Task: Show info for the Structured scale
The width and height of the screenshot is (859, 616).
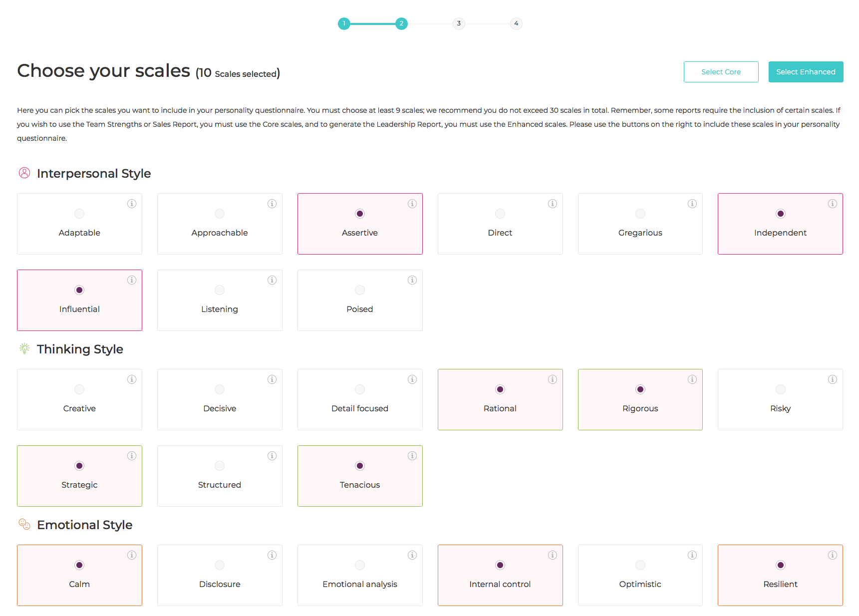Action: (272, 456)
